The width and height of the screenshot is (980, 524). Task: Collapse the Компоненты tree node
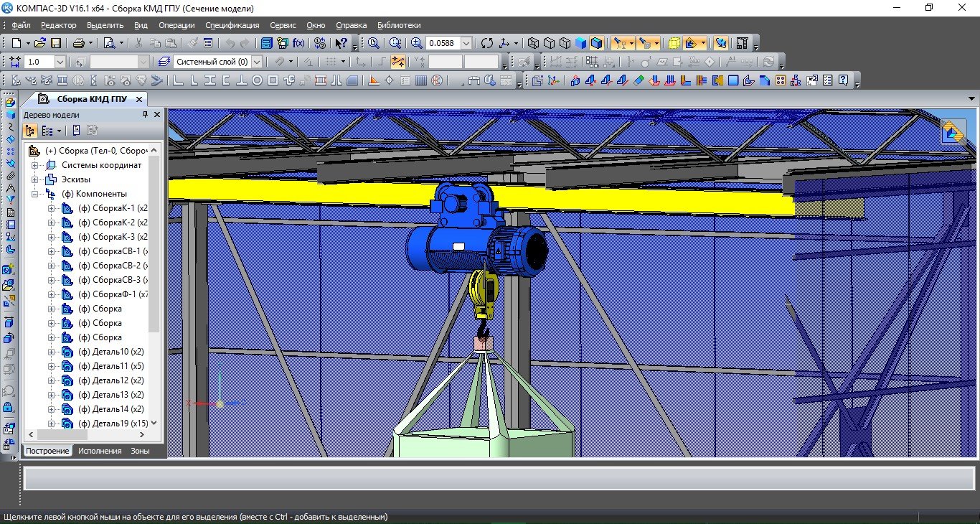click(x=34, y=194)
